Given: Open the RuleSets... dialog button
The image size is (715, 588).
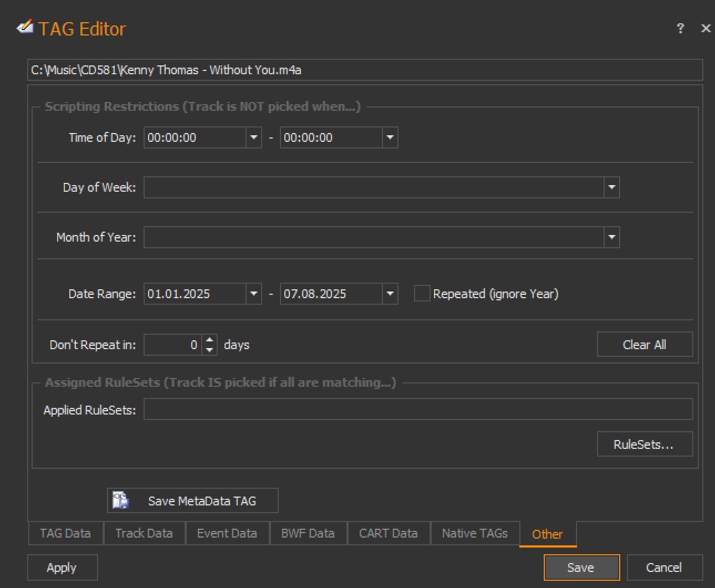Looking at the screenshot, I should 644,444.
